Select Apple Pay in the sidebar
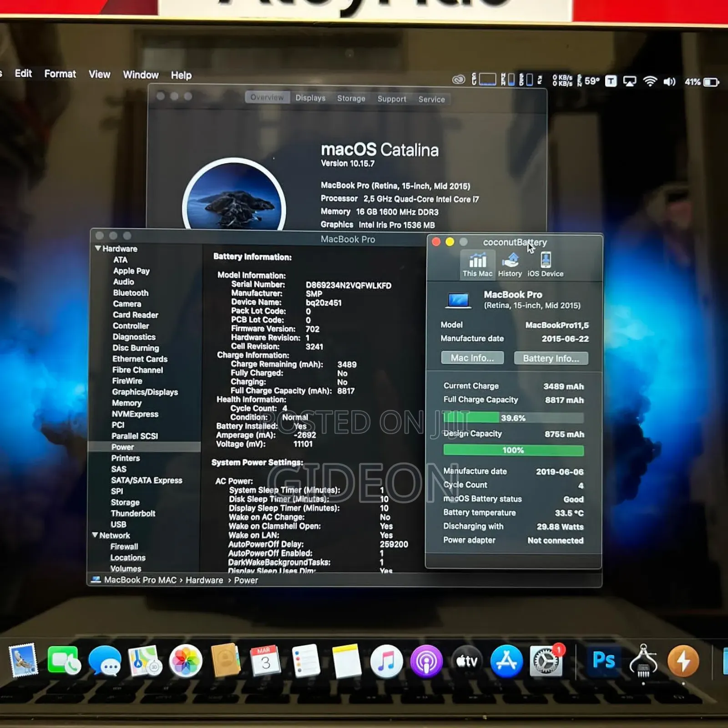This screenshot has height=728, width=728. (x=131, y=271)
